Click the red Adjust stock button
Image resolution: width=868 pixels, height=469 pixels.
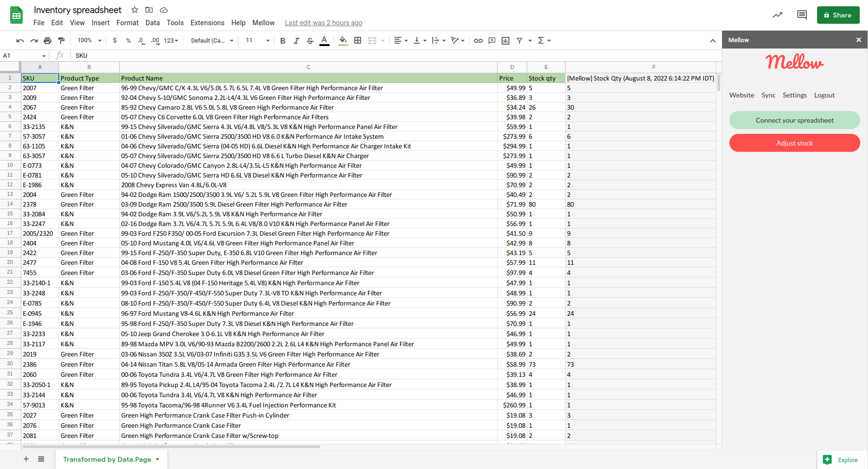pos(794,143)
